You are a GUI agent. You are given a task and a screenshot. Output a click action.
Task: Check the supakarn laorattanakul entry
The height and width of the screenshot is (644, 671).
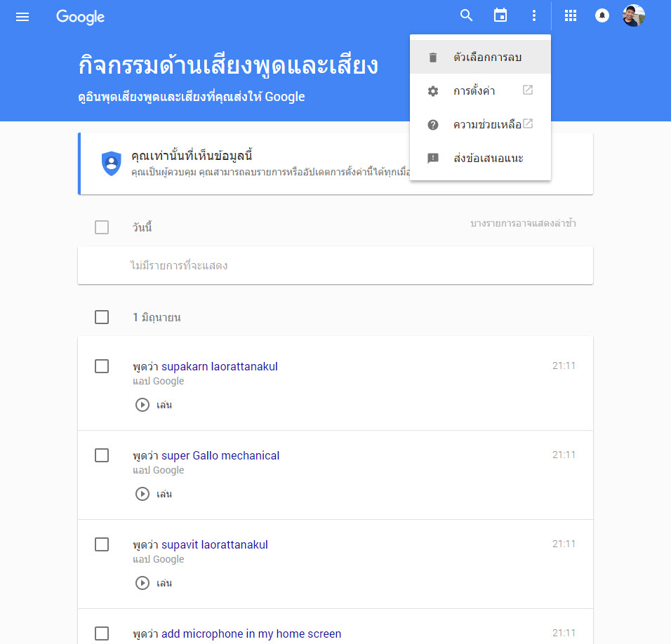[102, 366]
